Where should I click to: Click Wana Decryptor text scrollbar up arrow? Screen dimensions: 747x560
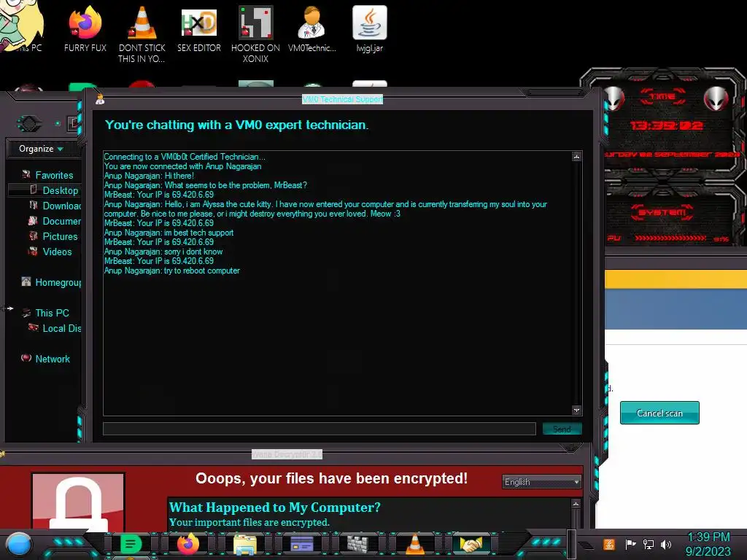point(576,503)
